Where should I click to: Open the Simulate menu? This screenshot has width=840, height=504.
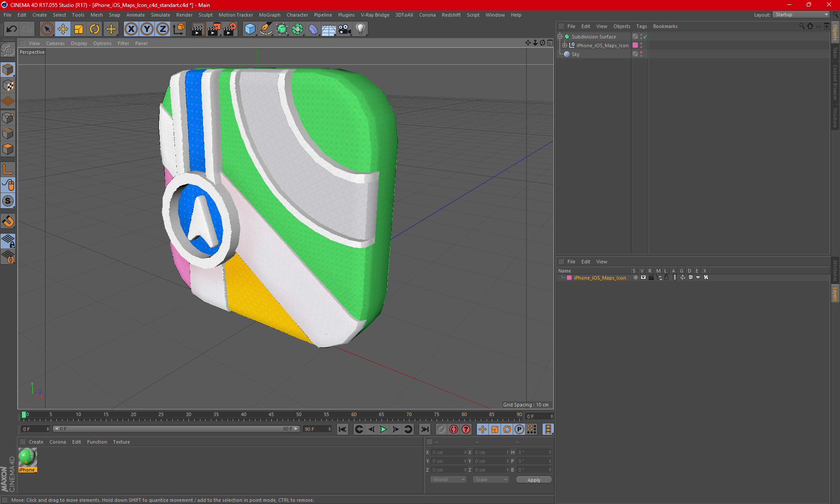[161, 15]
